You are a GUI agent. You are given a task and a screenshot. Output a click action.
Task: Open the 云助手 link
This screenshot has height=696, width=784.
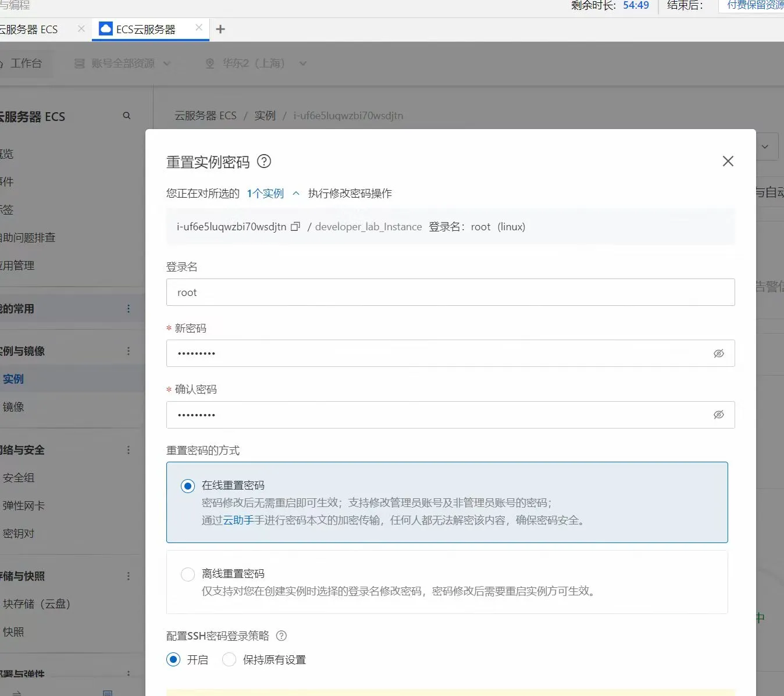point(238,520)
